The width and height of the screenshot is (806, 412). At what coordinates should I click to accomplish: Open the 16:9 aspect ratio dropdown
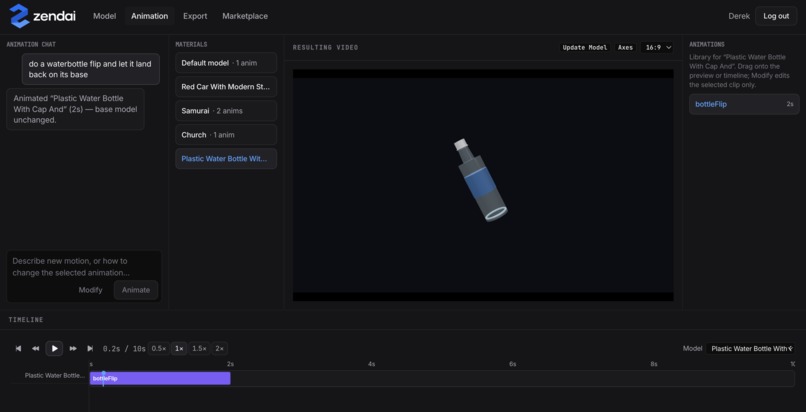[x=657, y=47]
